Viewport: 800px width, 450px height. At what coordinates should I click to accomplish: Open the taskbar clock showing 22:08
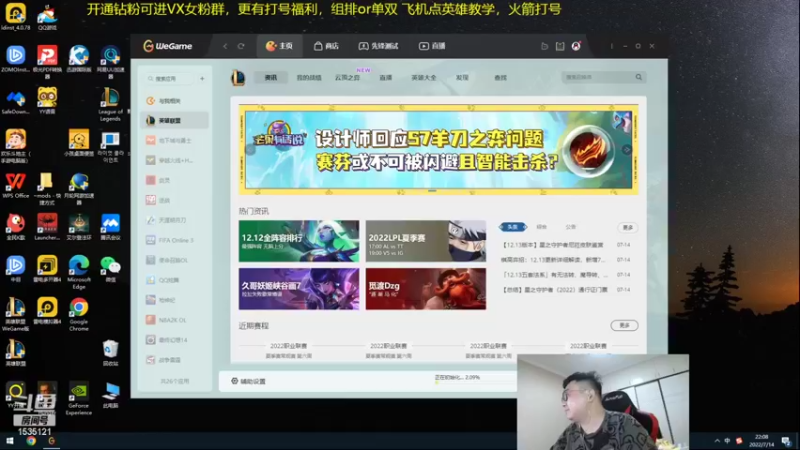pos(761,441)
